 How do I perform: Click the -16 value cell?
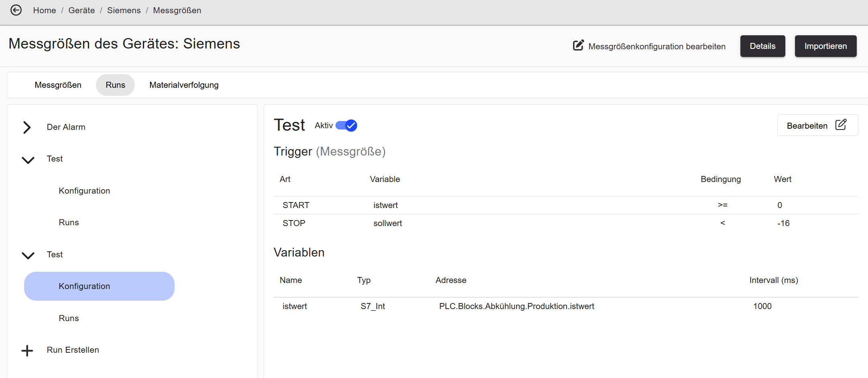coord(783,223)
